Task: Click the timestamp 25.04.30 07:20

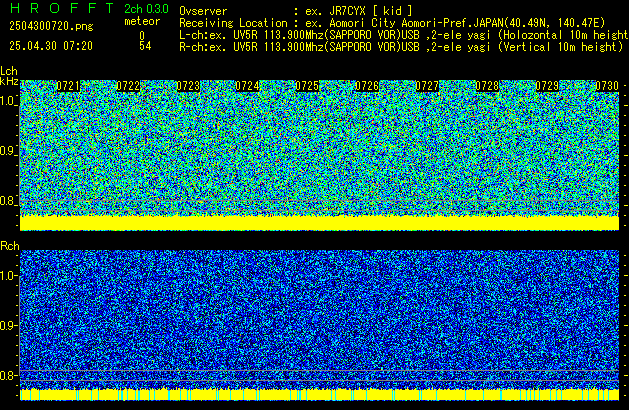Action: click(x=51, y=46)
